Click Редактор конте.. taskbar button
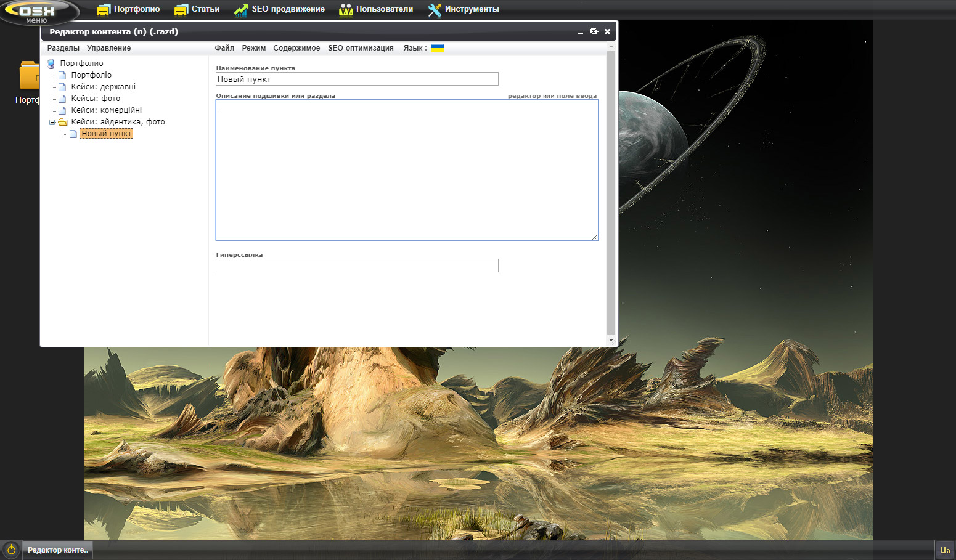This screenshot has height=560, width=956. tap(58, 550)
